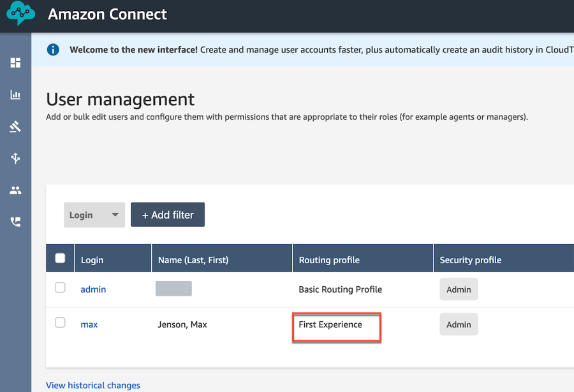574x392 pixels.
Task: Sort by Security profile column header
Action: (504, 258)
